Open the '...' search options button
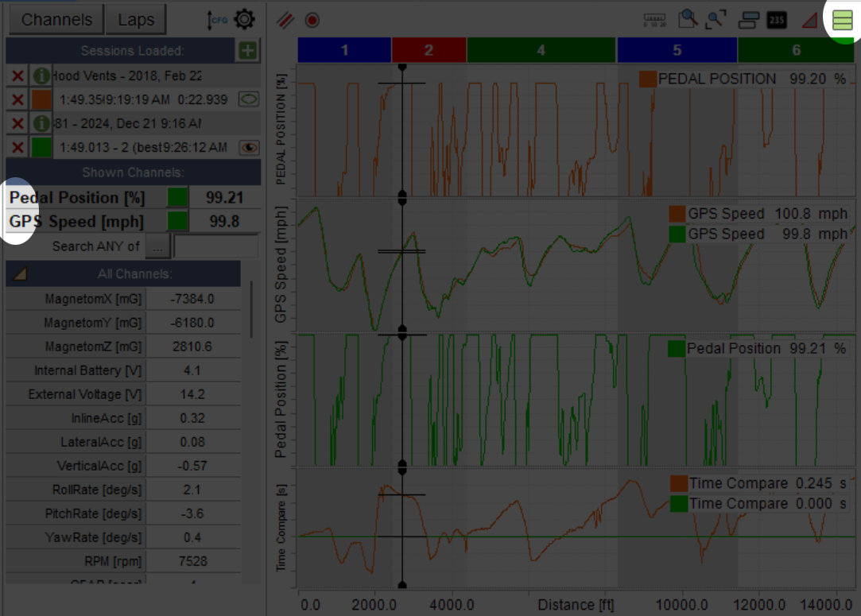 coord(158,246)
